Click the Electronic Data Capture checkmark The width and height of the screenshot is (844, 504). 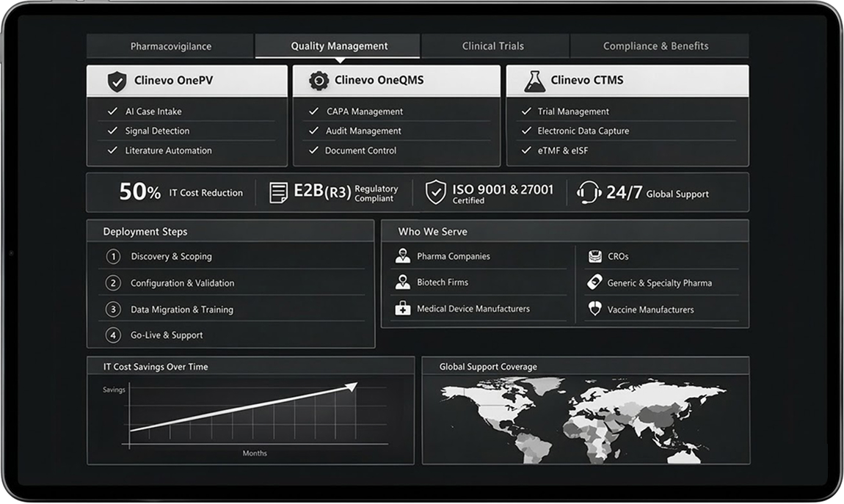pos(526,130)
